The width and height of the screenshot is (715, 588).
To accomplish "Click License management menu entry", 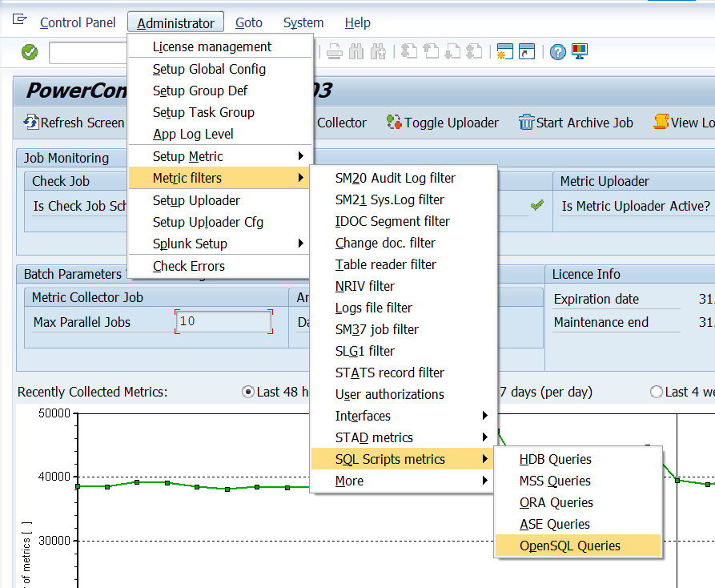I will [212, 46].
